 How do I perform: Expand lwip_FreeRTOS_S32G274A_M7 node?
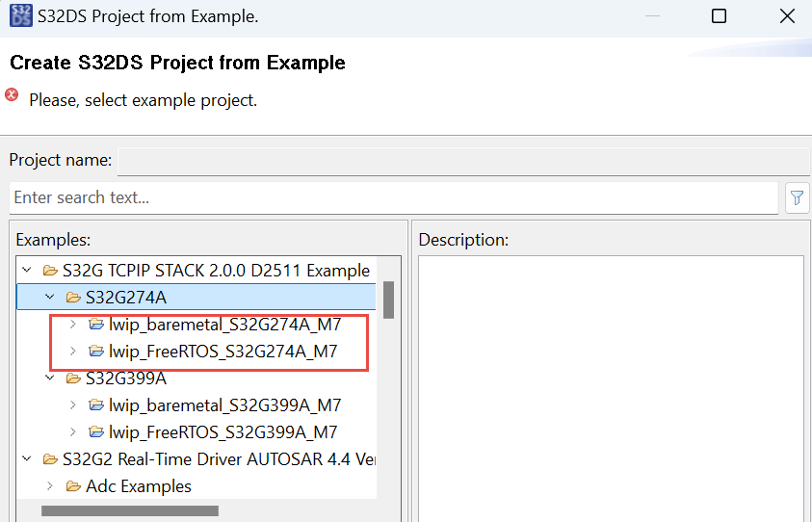(73, 352)
